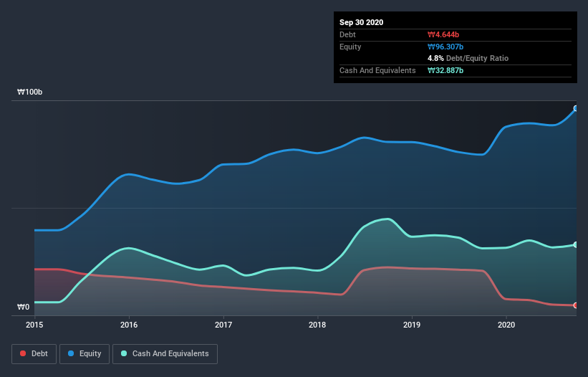Select the 2020 x-axis label
The height and width of the screenshot is (377, 588).
(x=506, y=325)
